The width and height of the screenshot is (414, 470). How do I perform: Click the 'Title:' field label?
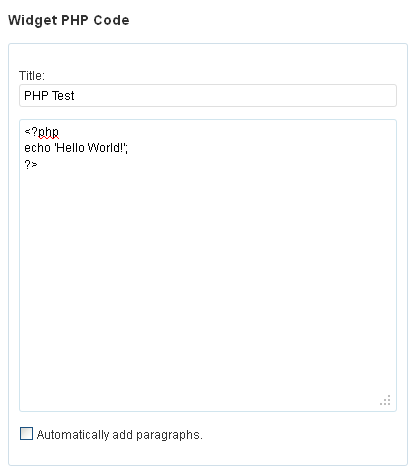(x=32, y=76)
